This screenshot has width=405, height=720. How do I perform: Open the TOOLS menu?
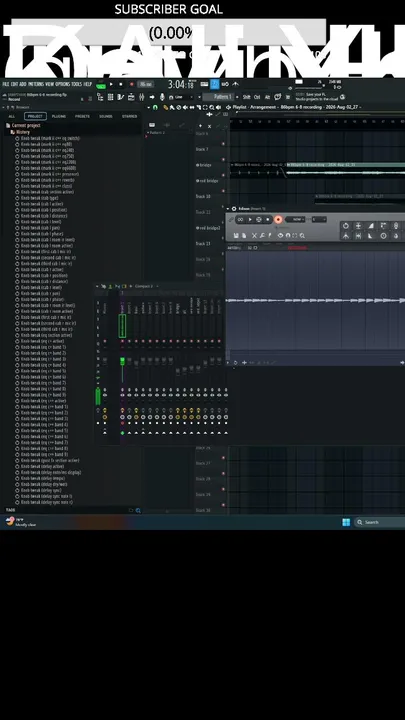coord(77,84)
